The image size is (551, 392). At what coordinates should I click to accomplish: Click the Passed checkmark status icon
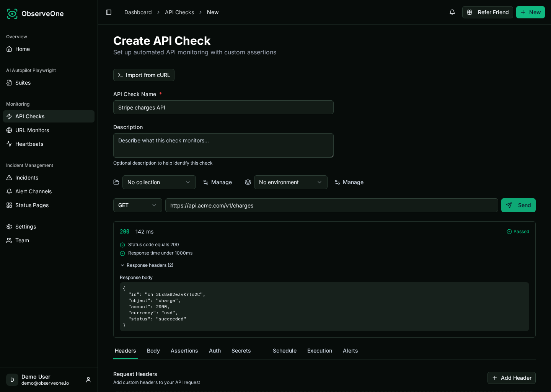point(509,232)
